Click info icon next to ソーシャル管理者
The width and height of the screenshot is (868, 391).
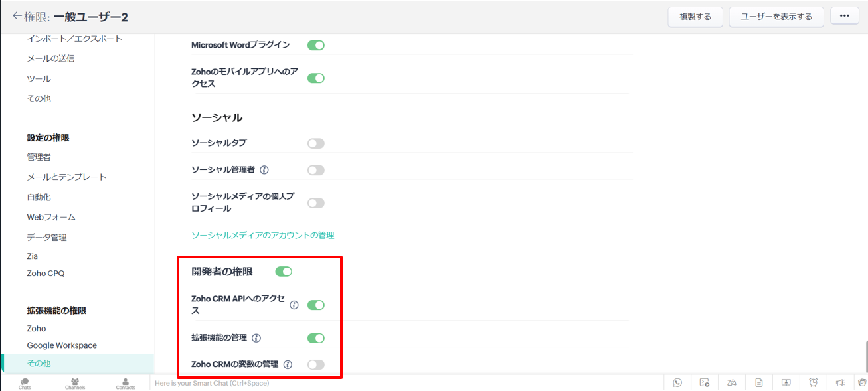264,170
